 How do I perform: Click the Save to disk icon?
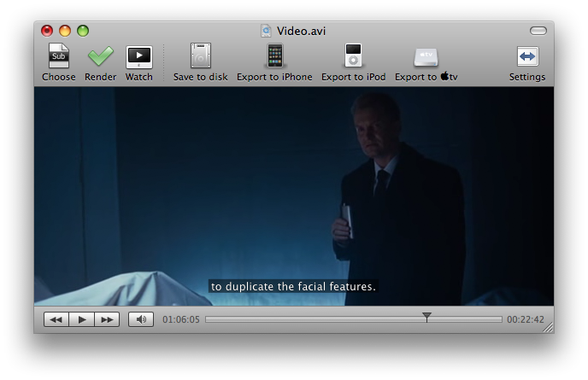(x=200, y=56)
